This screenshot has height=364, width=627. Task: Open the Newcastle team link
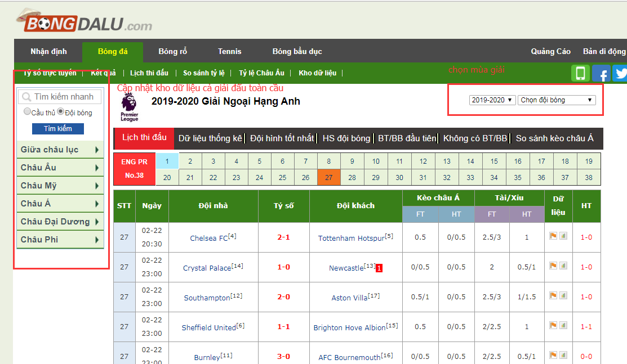coord(346,268)
